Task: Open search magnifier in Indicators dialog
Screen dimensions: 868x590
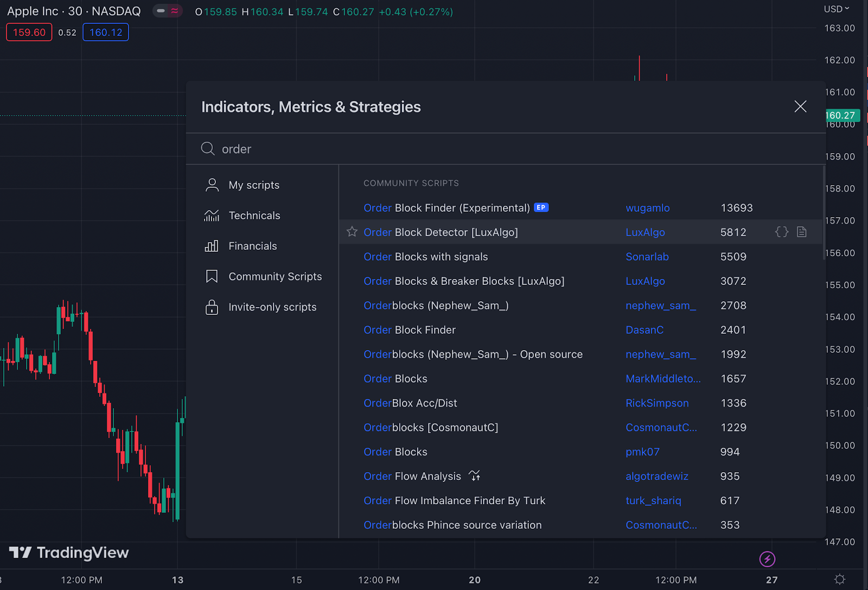Action: (x=208, y=149)
